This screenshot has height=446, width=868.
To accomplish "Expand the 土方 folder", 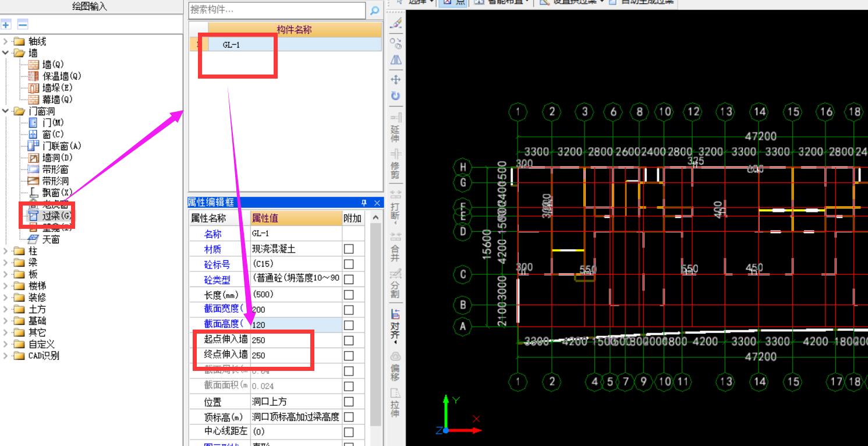I will (x=5, y=309).
